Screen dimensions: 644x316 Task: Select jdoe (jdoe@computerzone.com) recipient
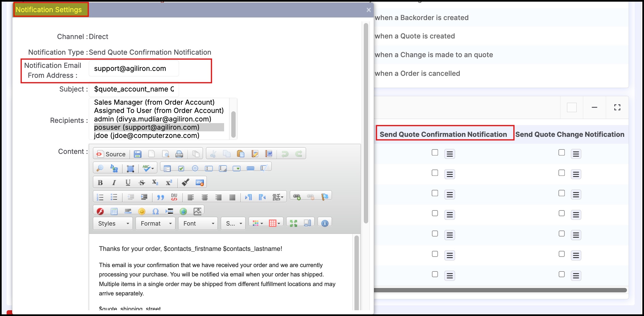click(147, 135)
